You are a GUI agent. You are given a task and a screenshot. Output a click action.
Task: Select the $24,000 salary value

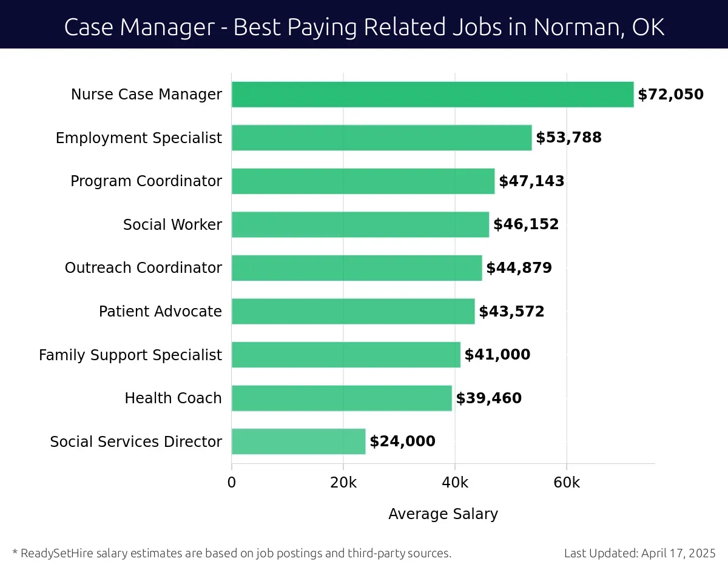pyautogui.click(x=402, y=441)
